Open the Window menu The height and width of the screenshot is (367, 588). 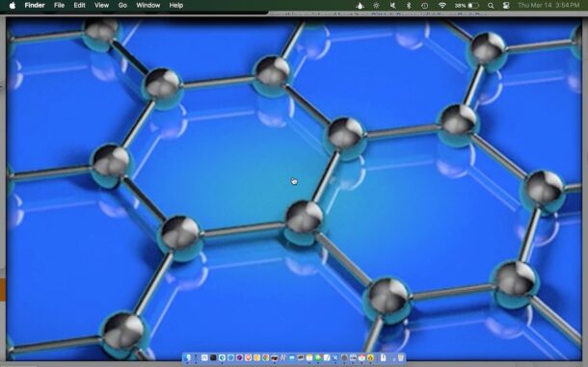[148, 5]
